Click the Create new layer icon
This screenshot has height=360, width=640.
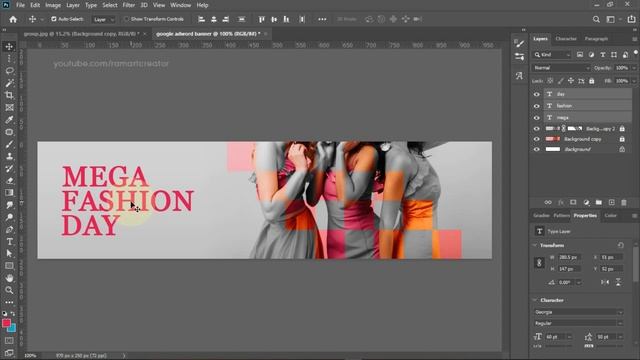pyautogui.click(x=611, y=202)
